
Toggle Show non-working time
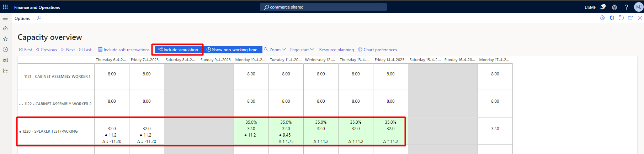point(232,50)
